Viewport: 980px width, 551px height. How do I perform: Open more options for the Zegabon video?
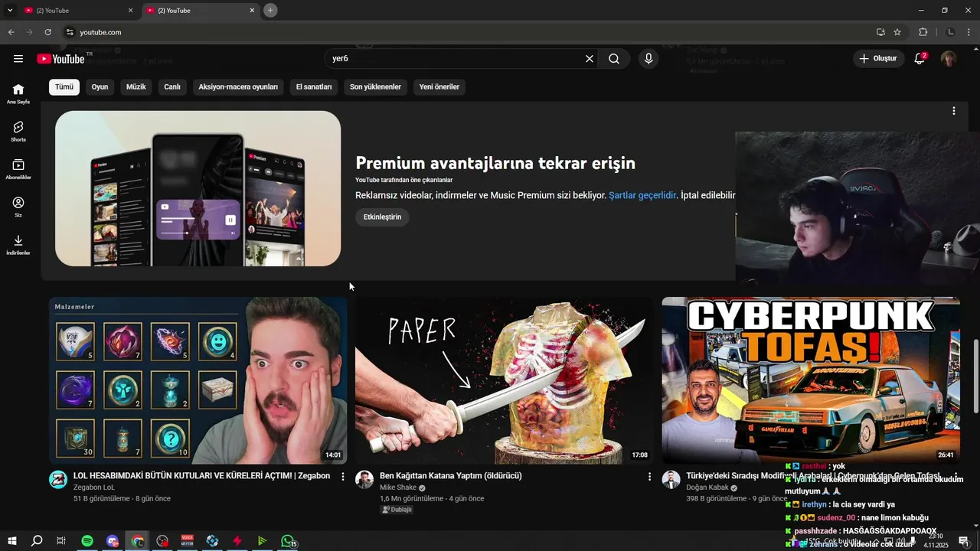click(x=343, y=476)
